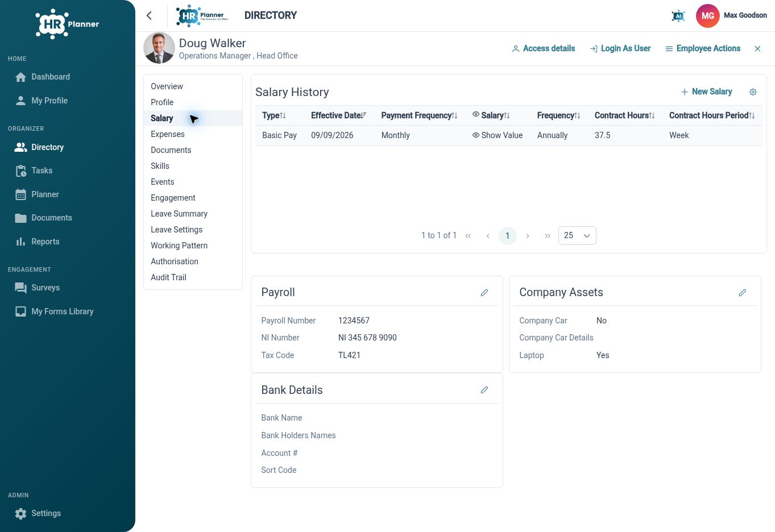Switch to the Expenses section
This screenshot has height=532, width=775.
pos(193,134)
